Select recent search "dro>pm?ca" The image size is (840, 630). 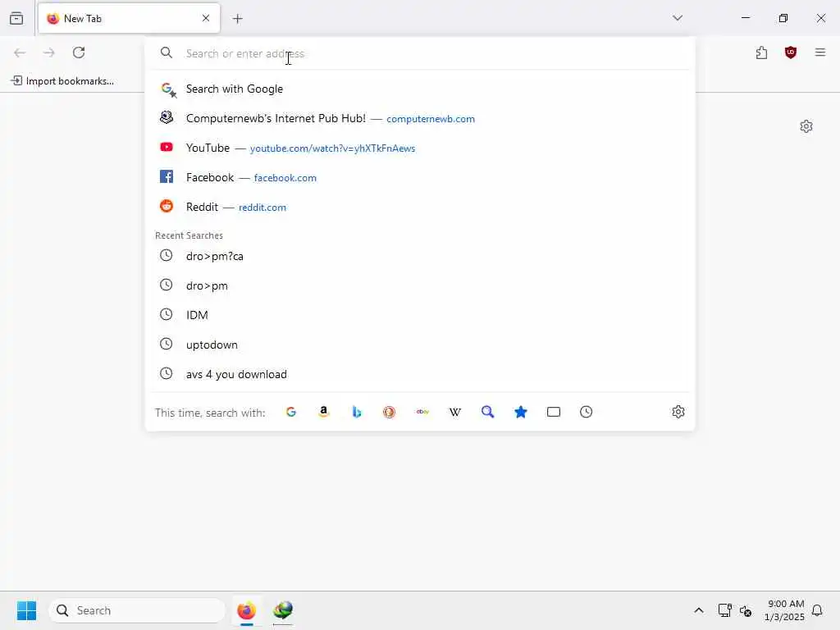420,256
